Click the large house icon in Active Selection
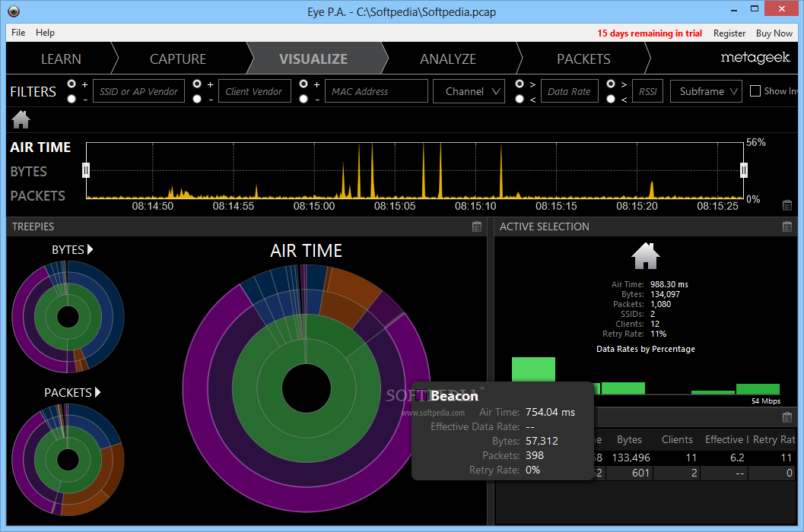The image size is (804, 532). (646, 256)
